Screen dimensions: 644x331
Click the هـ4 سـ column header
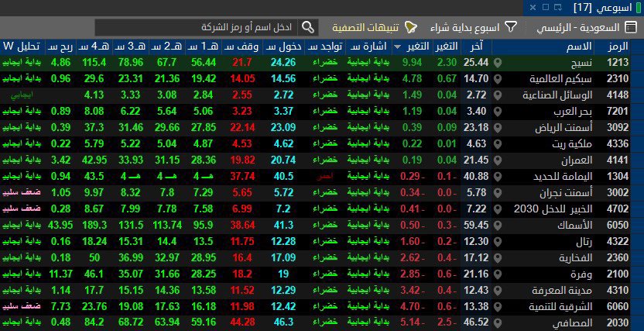coord(94,47)
